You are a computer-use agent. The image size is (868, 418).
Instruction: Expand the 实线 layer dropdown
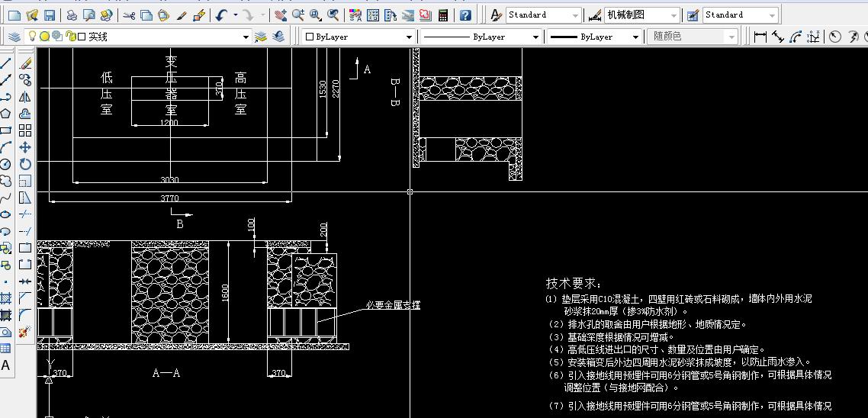pyautogui.click(x=246, y=37)
